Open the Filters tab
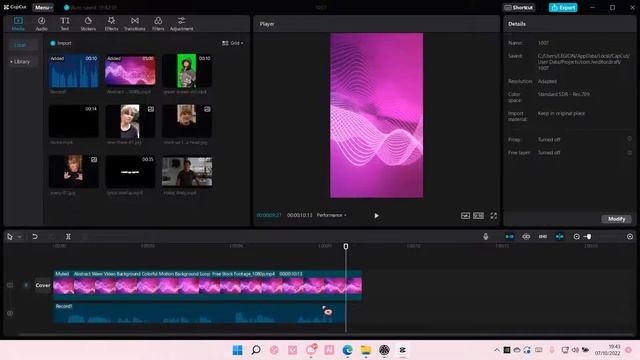 point(158,24)
